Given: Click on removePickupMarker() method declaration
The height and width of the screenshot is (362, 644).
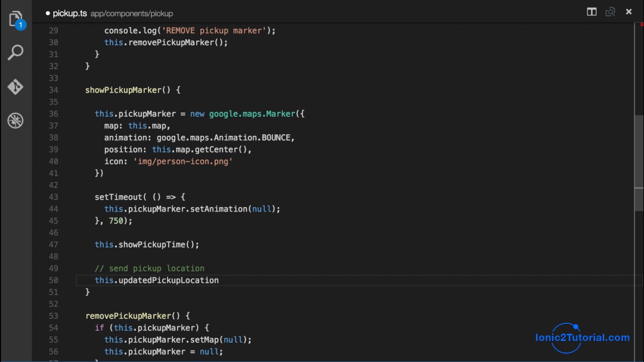Looking at the screenshot, I should click(137, 316).
